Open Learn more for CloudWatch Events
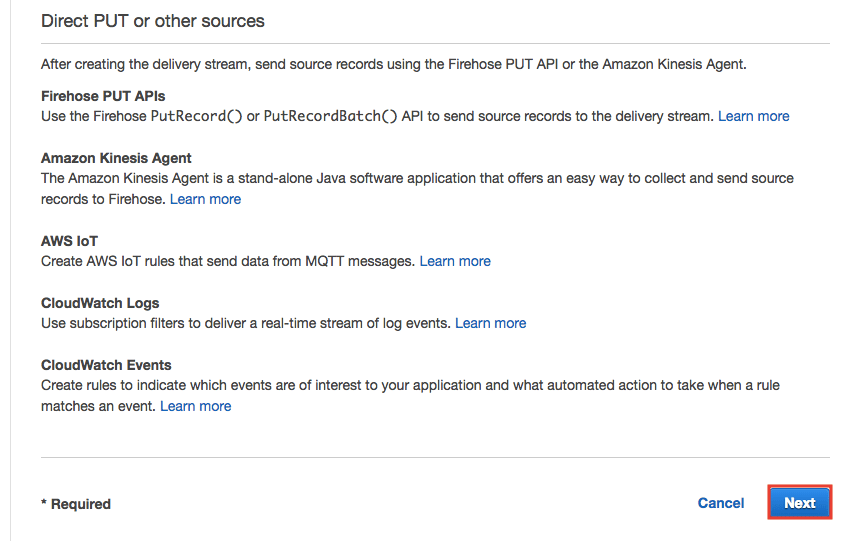 [195, 406]
